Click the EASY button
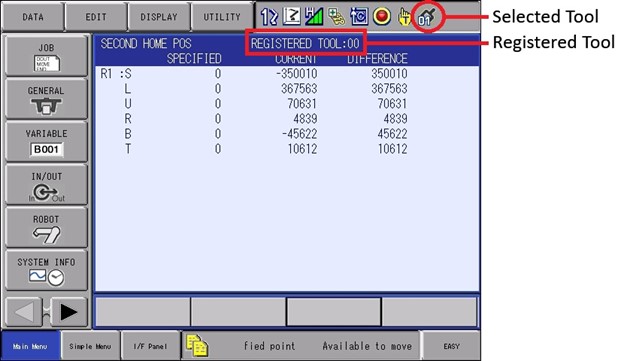This screenshot has width=624, height=361. click(451, 346)
